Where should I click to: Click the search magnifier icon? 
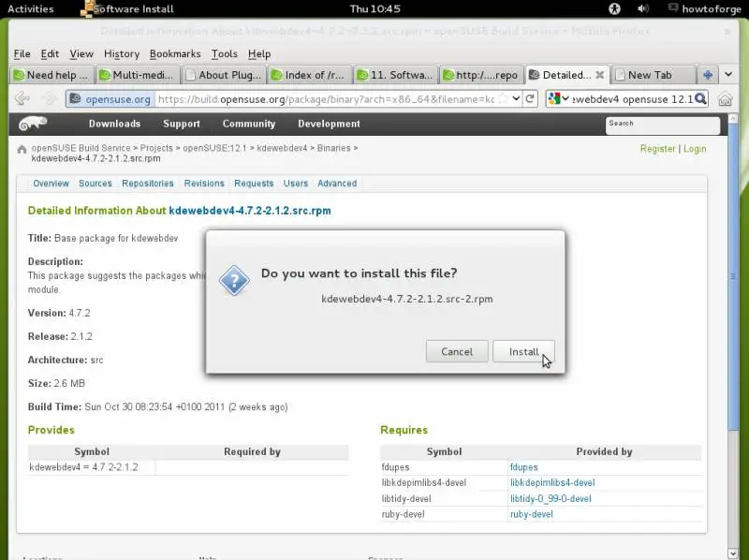[x=700, y=99]
